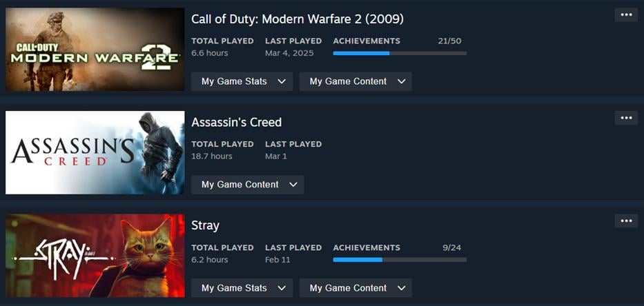Click the ellipsis button for Stray
The width and height of the screenshot is (644, 306).
[626, 221]
